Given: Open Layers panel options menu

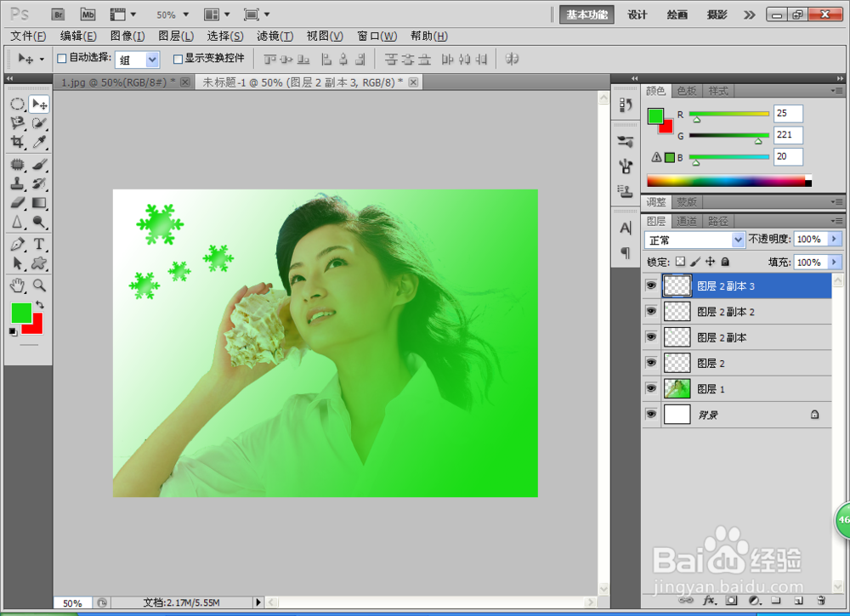Looking at the screenshot, I should coord(837,221).
